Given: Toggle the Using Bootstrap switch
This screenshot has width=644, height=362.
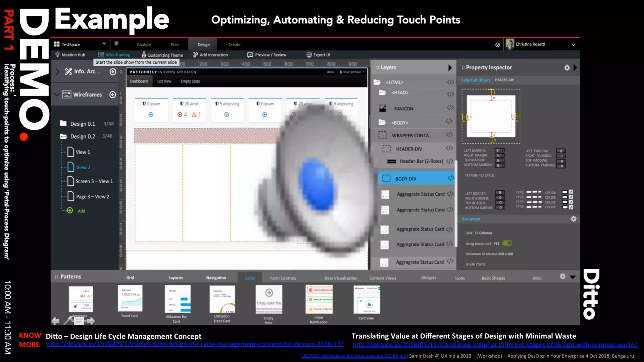Looking at the screenshot, I should pyautogui.click(x=507, y=243).
